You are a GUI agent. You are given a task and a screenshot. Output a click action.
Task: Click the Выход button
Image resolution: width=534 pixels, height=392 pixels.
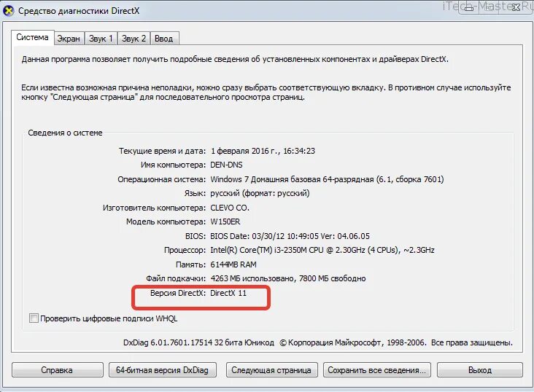point(480,370)
